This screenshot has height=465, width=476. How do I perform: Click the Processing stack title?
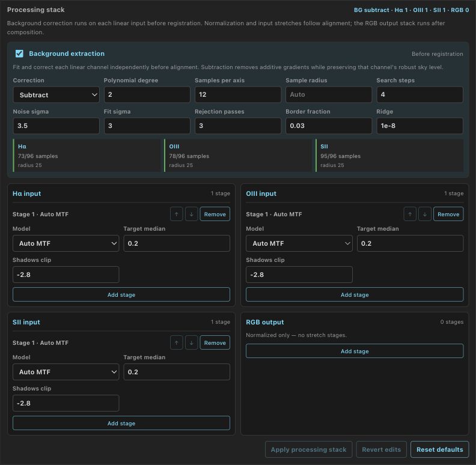(x=36, y=10)
